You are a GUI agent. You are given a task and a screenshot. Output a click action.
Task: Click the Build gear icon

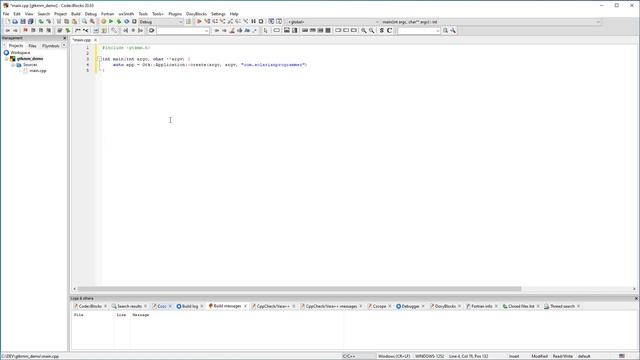click(x=103, y=22)
